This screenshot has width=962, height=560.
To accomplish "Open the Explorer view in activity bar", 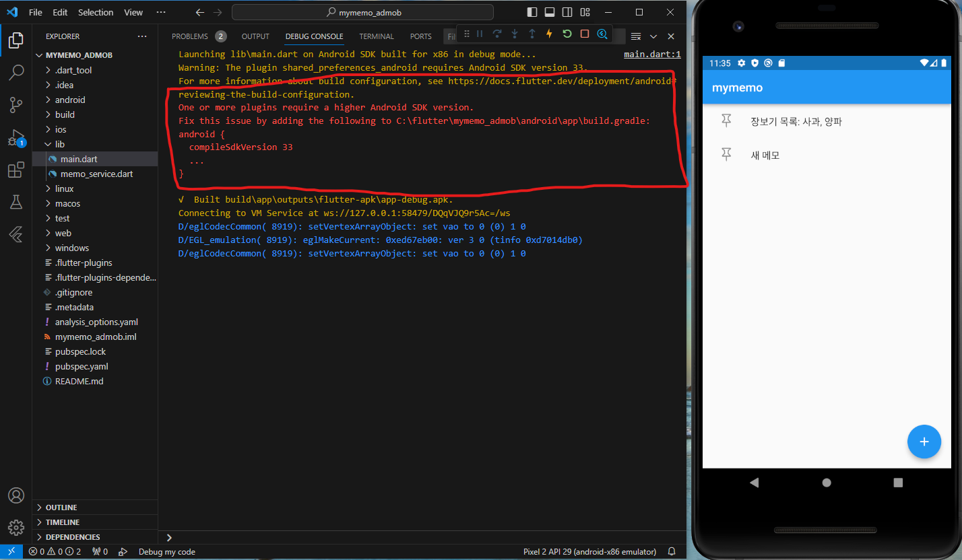I will click(15, 40).
